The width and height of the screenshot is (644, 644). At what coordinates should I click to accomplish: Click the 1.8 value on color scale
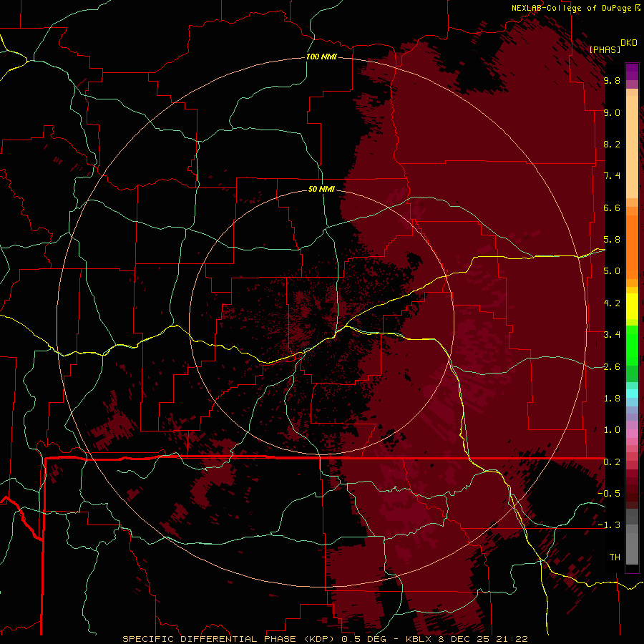pyautogui.click(x=612, y=399)
